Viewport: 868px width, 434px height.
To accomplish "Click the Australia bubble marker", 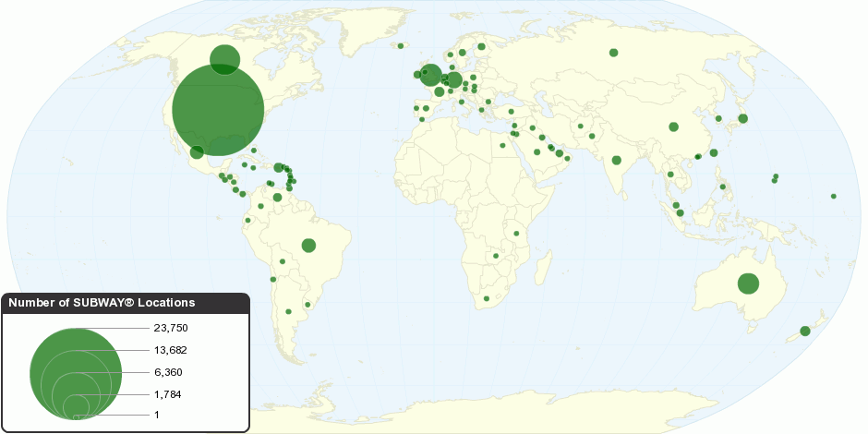I will (x=748, y=283).
